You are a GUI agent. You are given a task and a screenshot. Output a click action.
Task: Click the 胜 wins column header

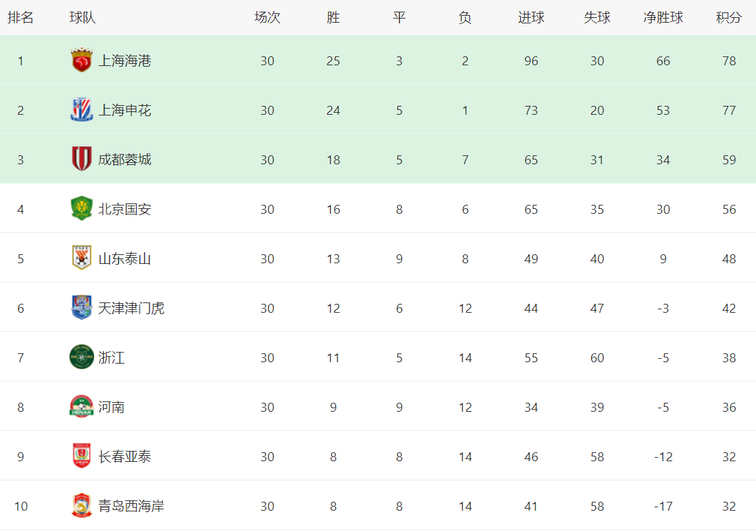(333, 18)
